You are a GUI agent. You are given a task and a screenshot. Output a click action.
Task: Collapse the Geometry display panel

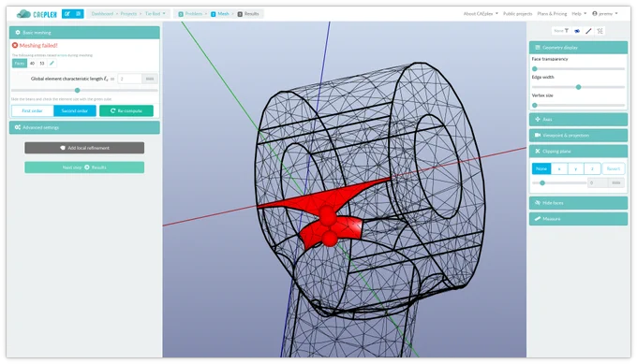[x=578, y=48]
